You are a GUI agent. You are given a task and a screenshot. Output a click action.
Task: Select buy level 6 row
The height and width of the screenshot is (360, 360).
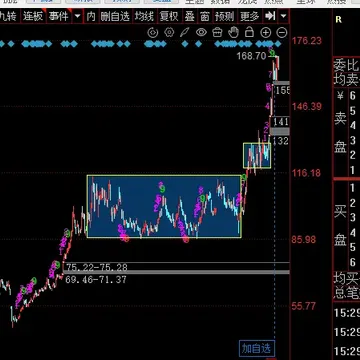[352, 262]
